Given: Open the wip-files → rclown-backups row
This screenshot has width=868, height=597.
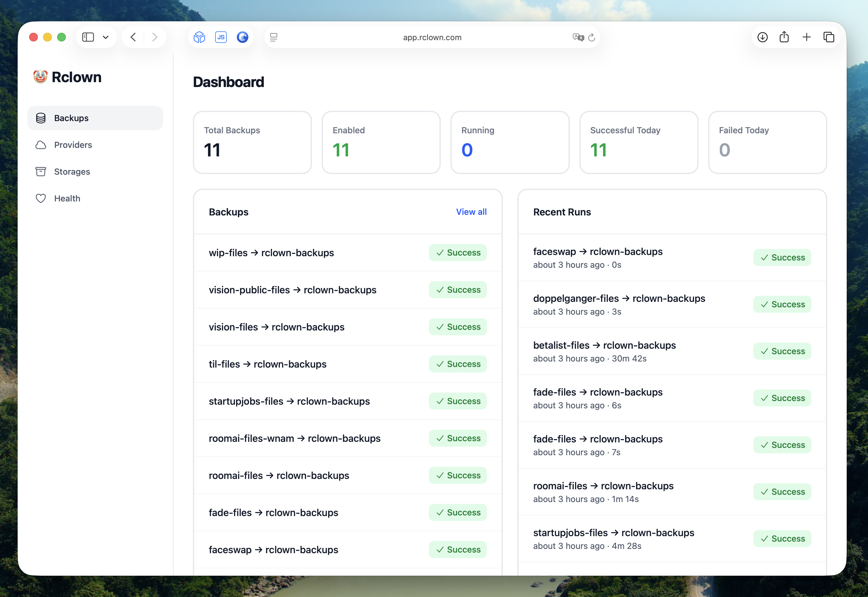Looking at the screenshot, I should tap(348, 253).
